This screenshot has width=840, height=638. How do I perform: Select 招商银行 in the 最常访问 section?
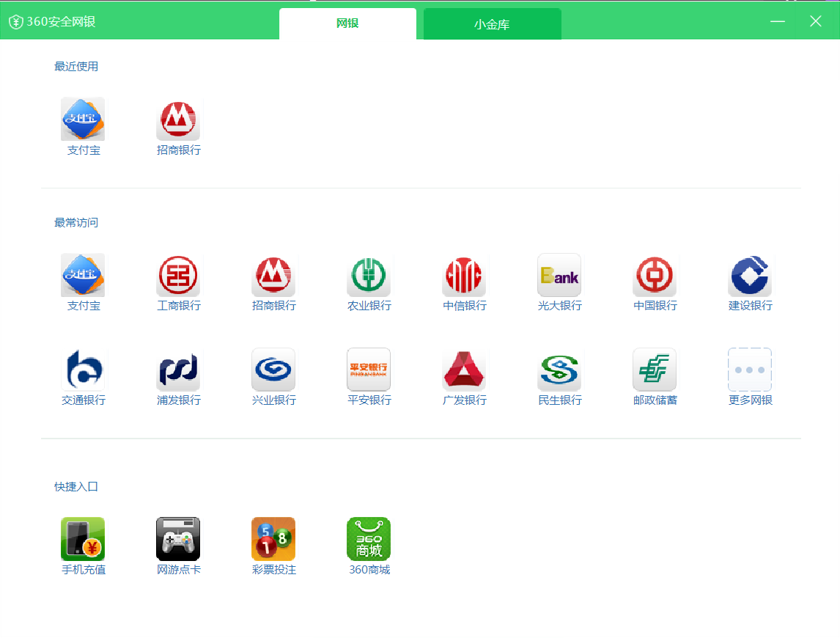pyautogui.click(x=273, y=275)
